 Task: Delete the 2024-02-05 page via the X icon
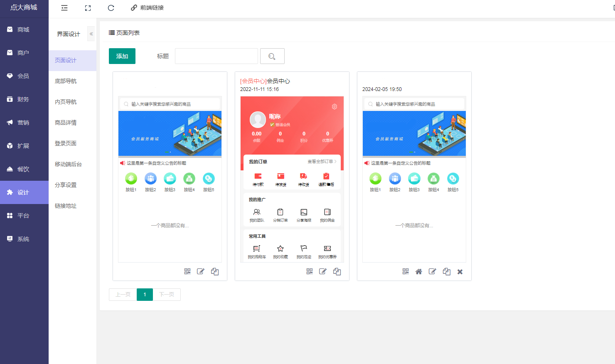pos(460,271)
